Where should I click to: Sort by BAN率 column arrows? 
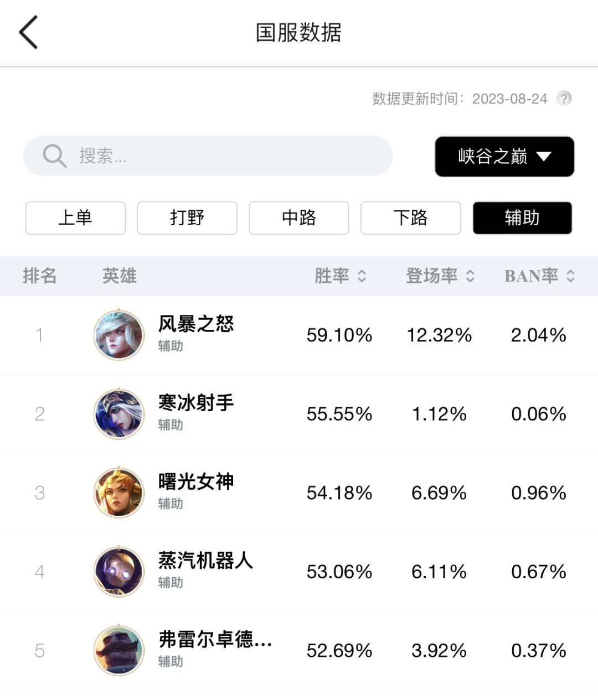571,276
